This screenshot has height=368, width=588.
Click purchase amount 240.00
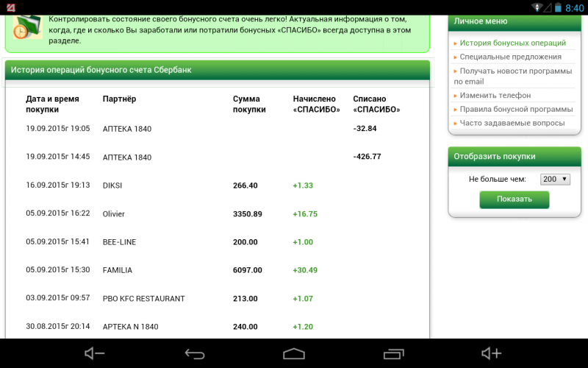tap(245, 327)
